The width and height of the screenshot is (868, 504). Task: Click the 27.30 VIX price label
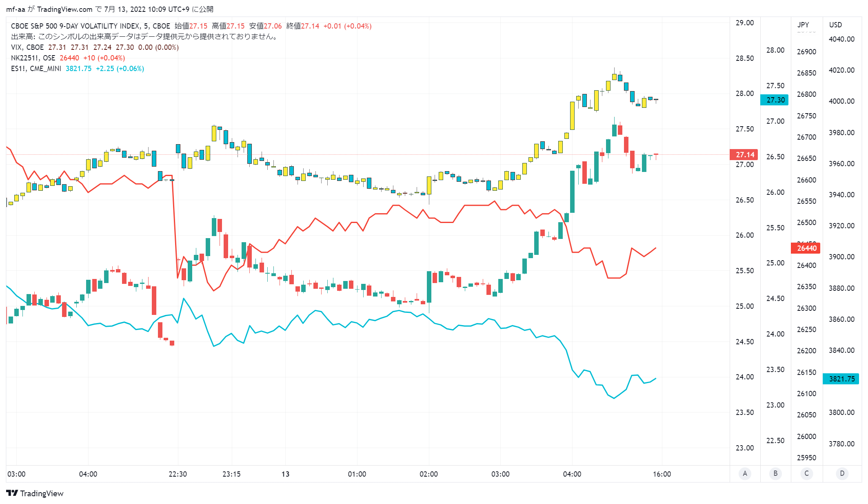pyautogui.click(x=775, y=100)
